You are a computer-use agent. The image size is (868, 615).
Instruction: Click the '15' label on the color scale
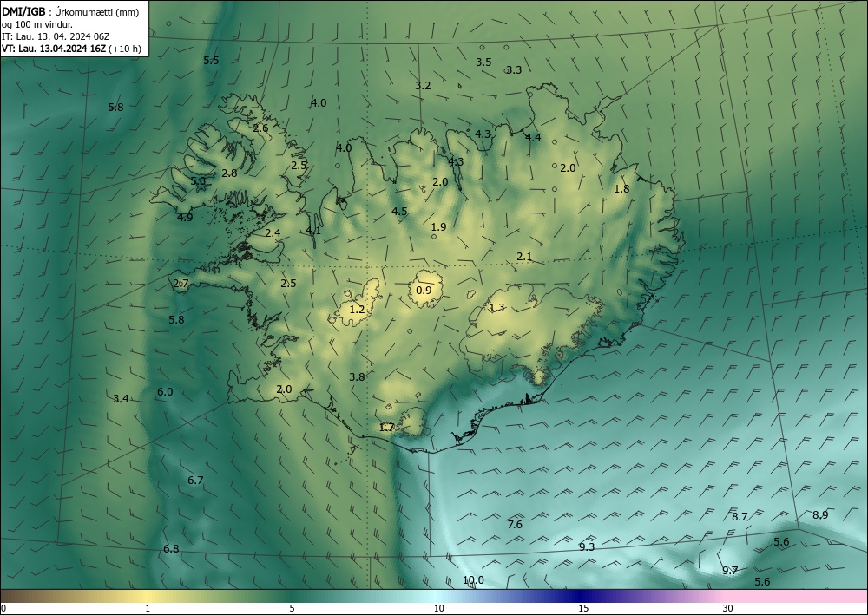pyautogui.click(x=583, y=608)
